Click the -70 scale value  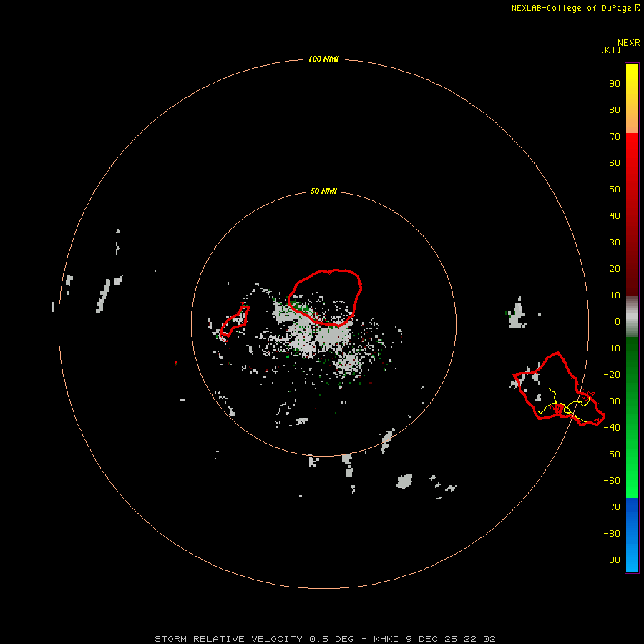[612, 507]
